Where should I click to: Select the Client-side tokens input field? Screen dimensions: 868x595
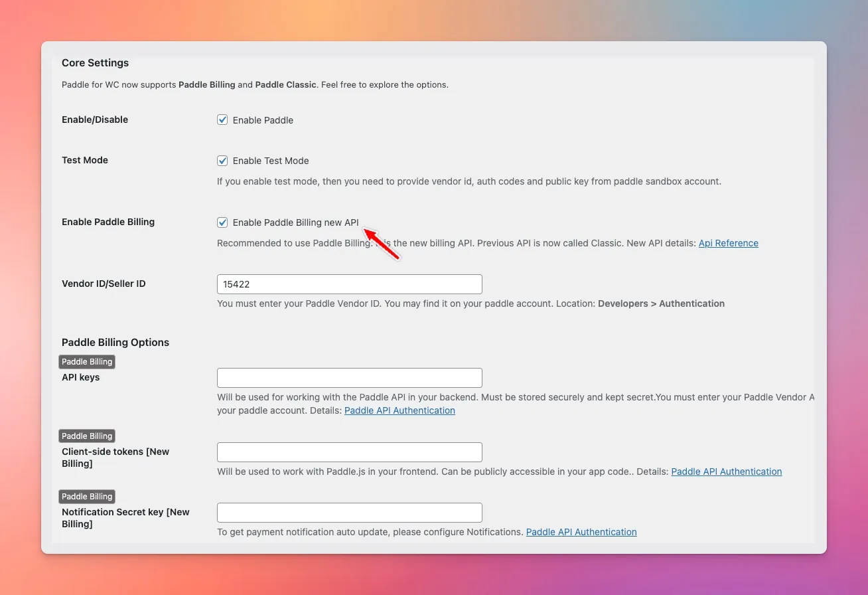pos(349,452)
